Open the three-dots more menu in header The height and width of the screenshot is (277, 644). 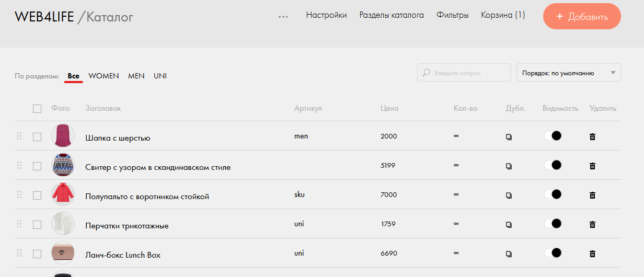pos(283,17)
